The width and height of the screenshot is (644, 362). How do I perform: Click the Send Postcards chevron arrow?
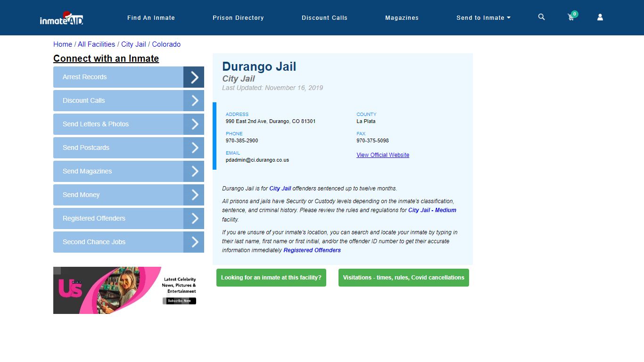(x=194, y=148)
